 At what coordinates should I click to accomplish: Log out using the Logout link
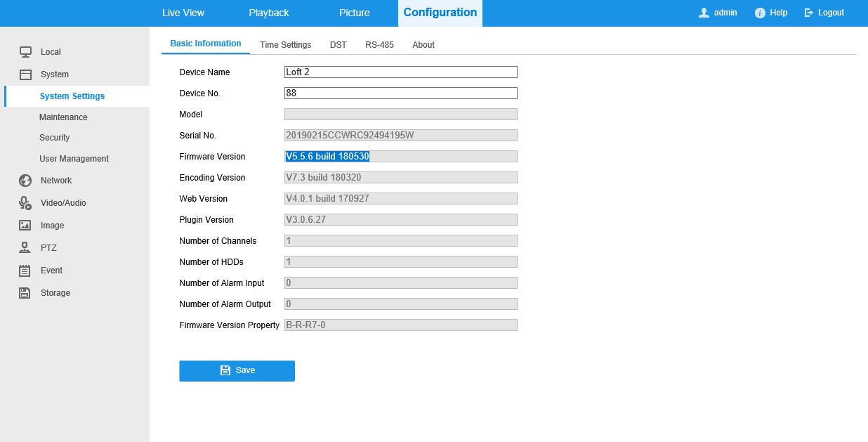824,13
